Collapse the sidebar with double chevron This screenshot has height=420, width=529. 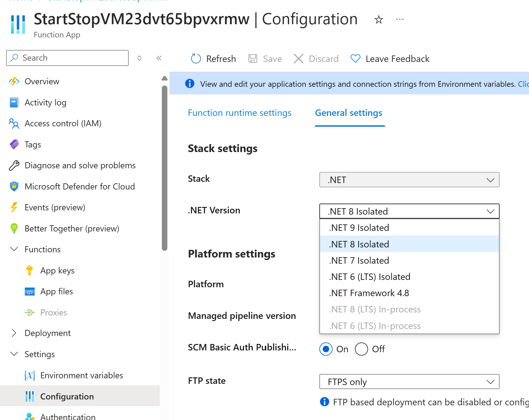tap(159, 58)
